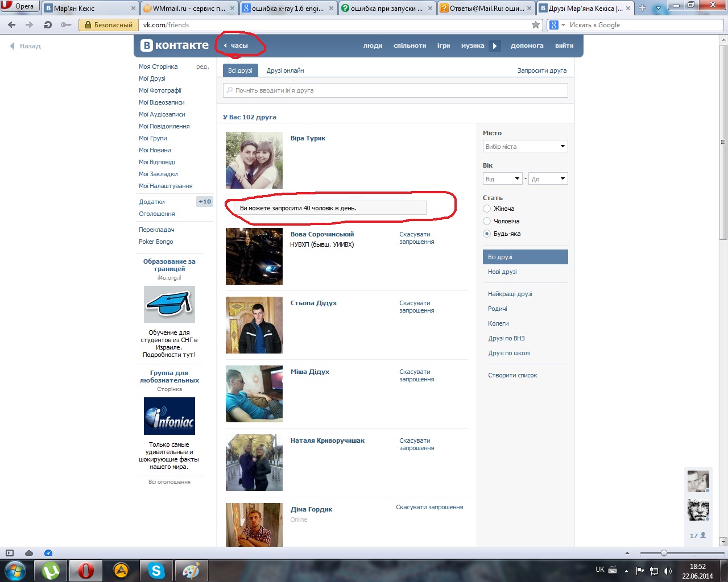728x582 pixels.
Task: Click the +10 Додатки counter
Action: coord(205,201)
